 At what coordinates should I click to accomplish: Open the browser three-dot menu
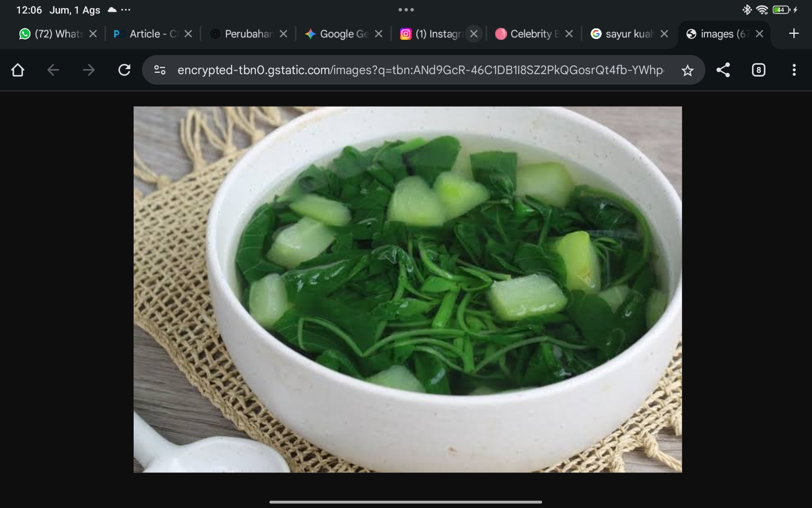click(794, 70)
